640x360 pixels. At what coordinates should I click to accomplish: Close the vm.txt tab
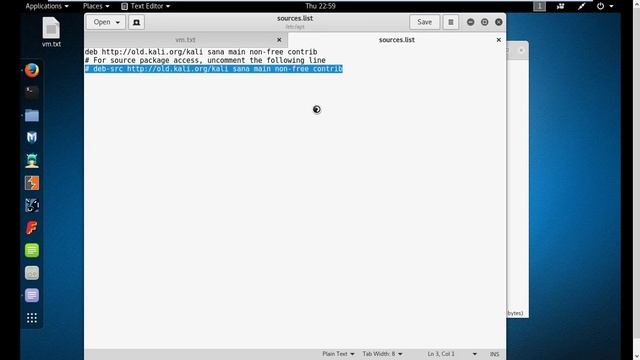[x=279, y=40]
